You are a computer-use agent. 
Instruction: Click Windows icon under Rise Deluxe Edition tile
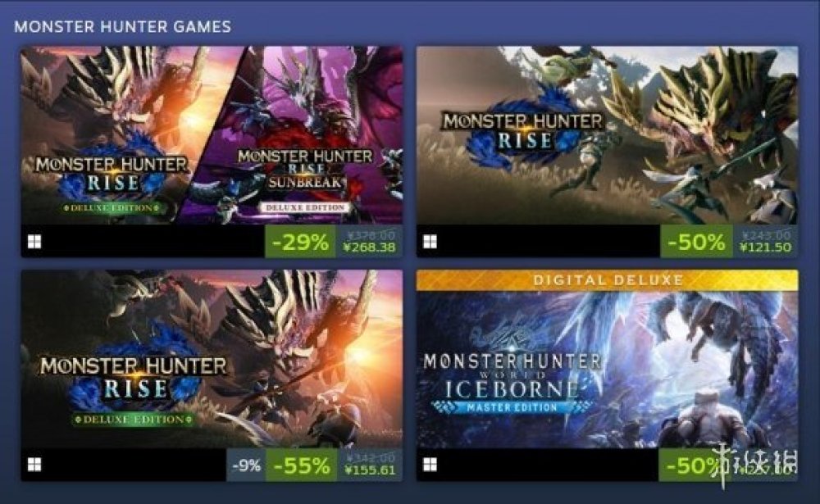(x=34, y=465)
